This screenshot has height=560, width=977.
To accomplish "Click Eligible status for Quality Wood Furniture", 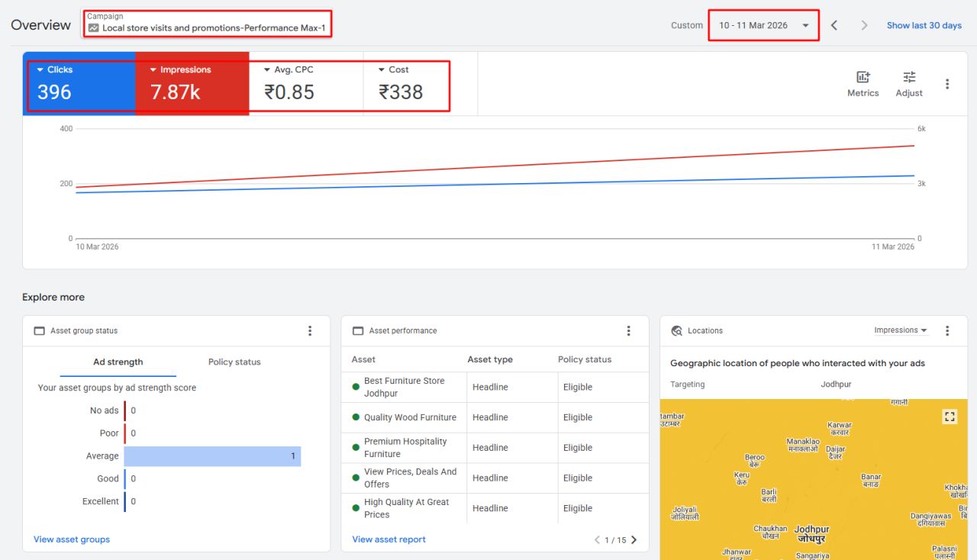I will point(578,417).
